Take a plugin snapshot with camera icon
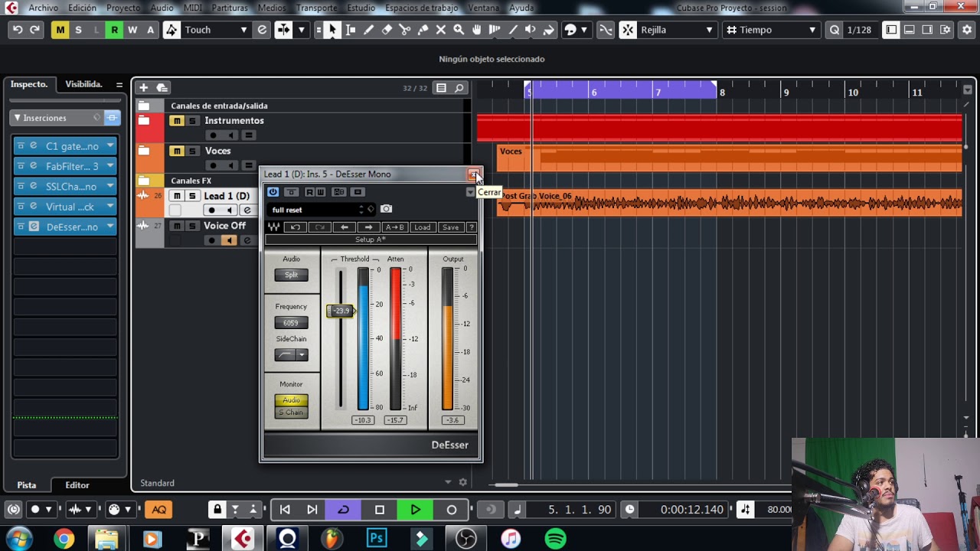The image size is (980, 551). point(386,209)
